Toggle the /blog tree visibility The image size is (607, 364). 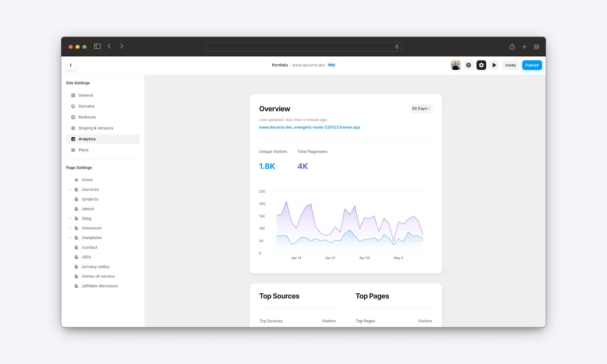[70, 218]
